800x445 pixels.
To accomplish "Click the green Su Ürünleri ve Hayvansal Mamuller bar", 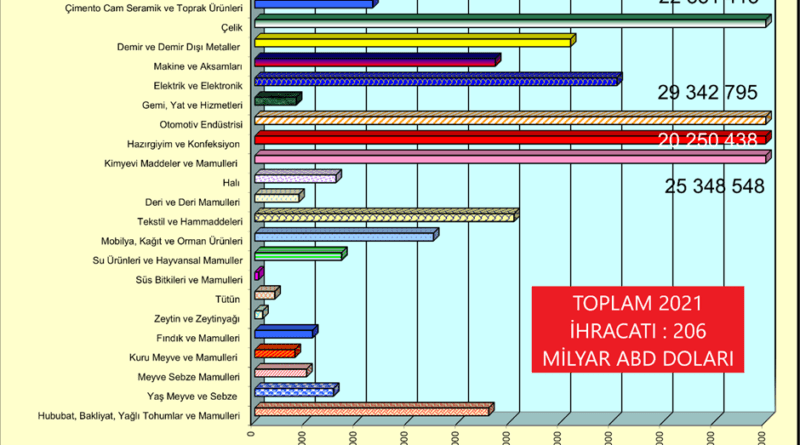I will [x=299, y=254].
